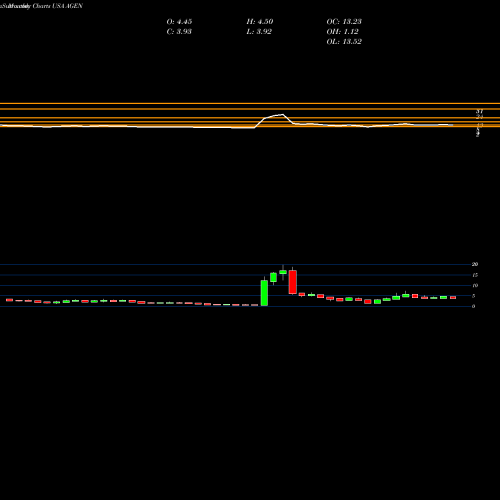Click the '15' price axis label
This screenshot has width=500, height=500.
click(475, 275)
